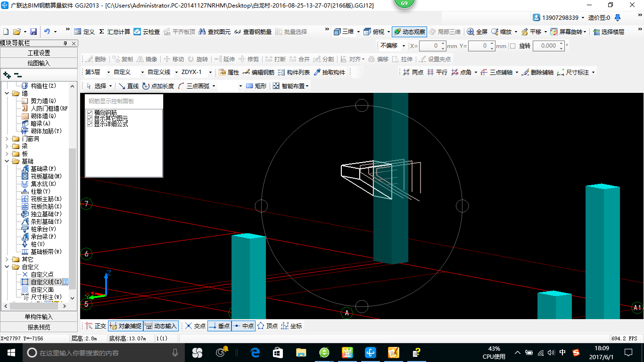Open 三维 view dropdown arrow
This screenshot has height=362, width=644.
[359, 32]
